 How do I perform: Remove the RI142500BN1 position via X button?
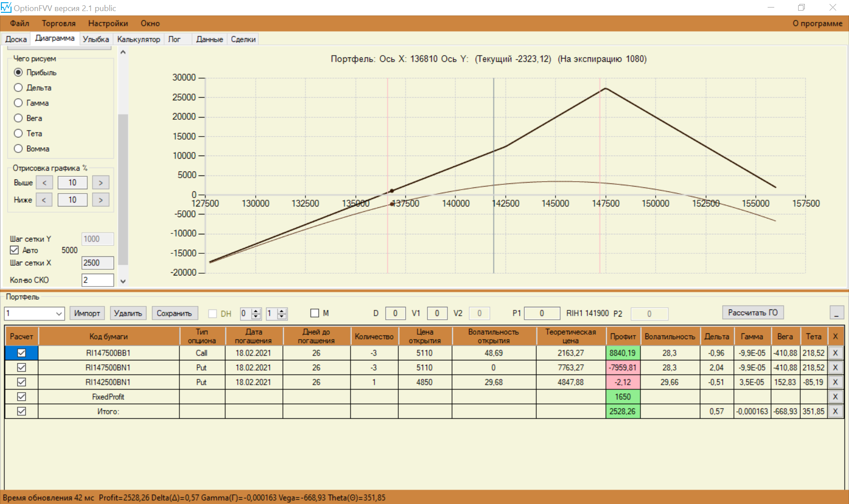835,382
